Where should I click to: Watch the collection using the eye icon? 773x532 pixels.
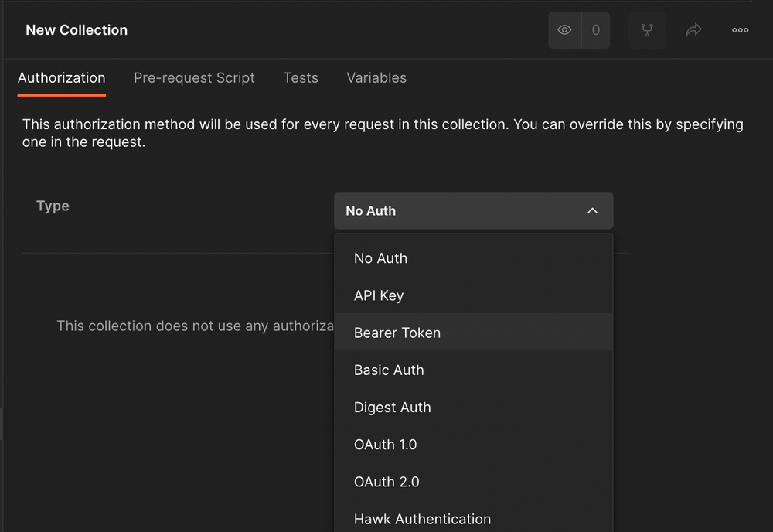[x=564, y=29]
